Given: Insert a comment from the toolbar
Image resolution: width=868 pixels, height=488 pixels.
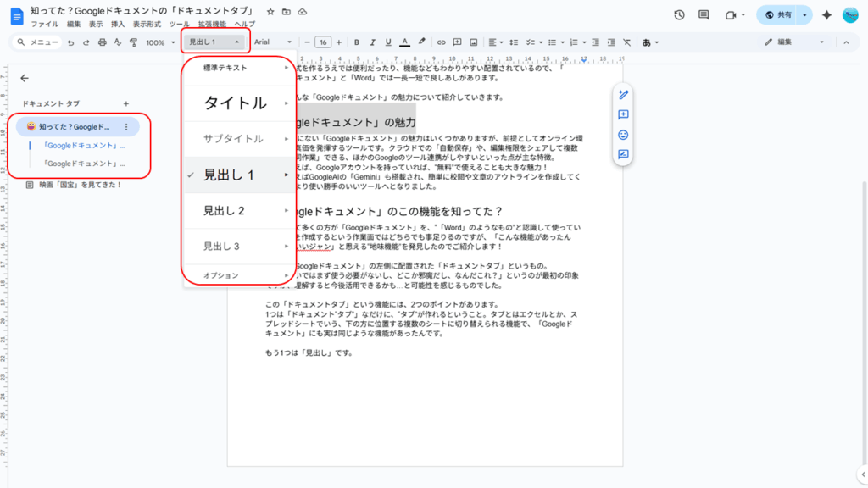Looking at the screenshot, I should click(457, 42).
